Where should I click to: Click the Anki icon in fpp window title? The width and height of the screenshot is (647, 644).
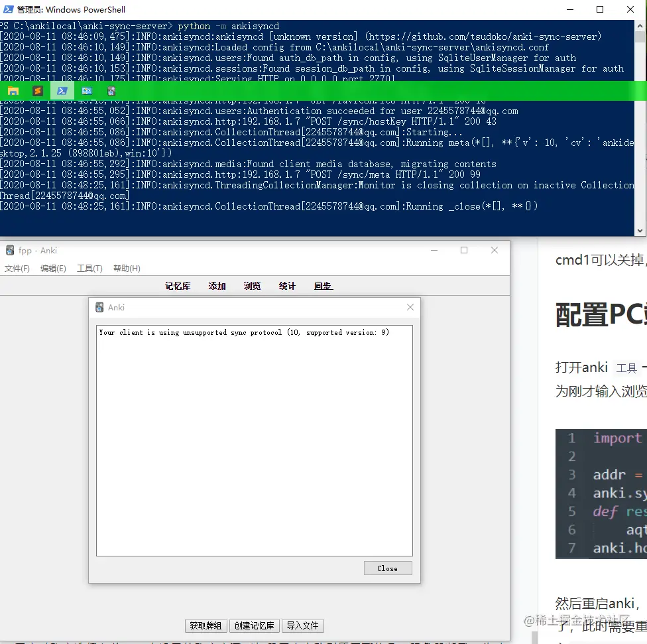click(10, 250)
